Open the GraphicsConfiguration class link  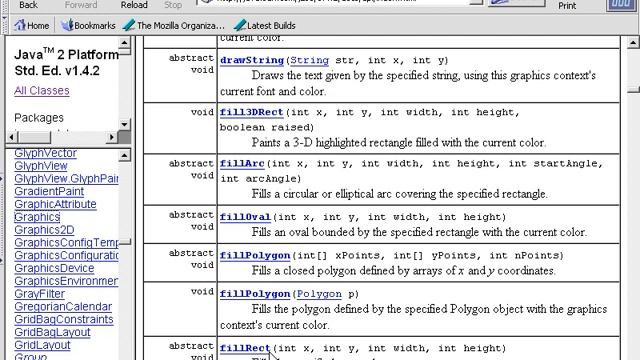click(x=66, y=255)
